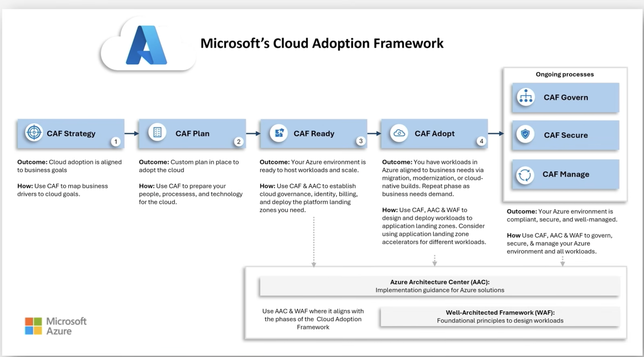Click the Azure 'A' logo in the cloud
Image resolution: width=644 pixels, height=357 pixels.
point(146,45)
